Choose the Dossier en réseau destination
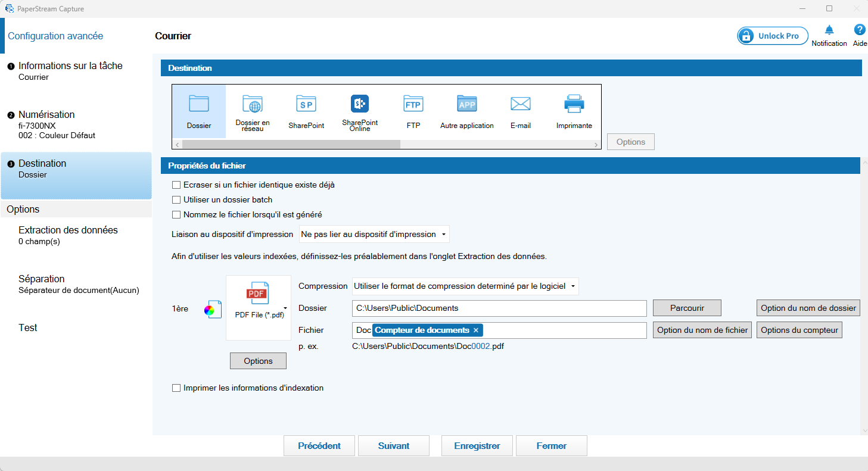This screenshot has width=868, height=471. pyautogui.click(x=253, y=111)
